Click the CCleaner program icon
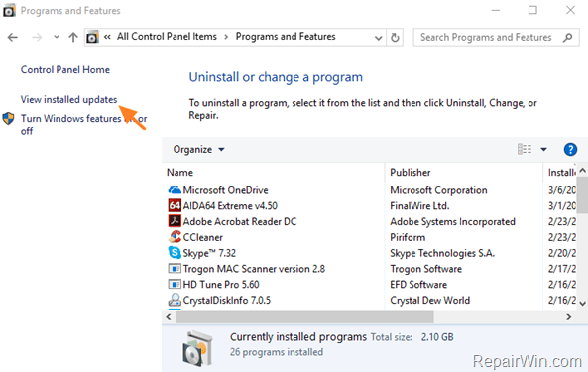This screenshot has width=588, height=372. coord(175,237)
